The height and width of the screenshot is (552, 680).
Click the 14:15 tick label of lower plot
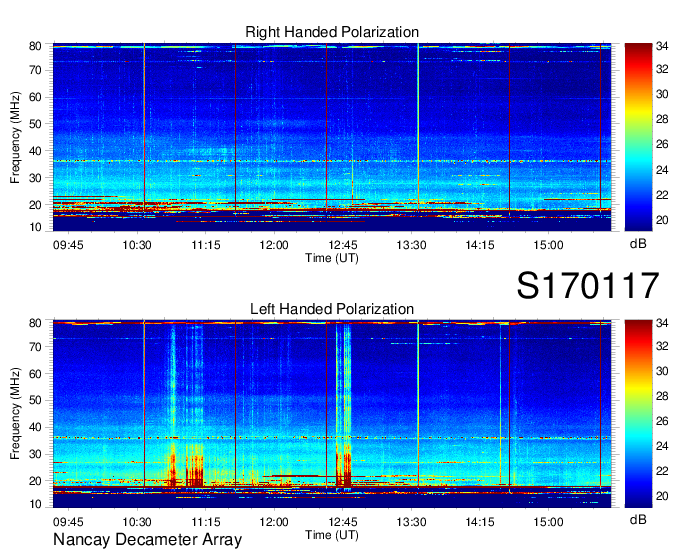[480, 522]
